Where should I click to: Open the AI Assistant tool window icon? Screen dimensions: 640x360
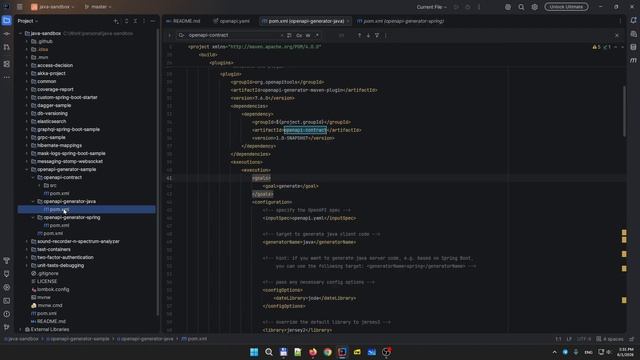tap(633, 34)
